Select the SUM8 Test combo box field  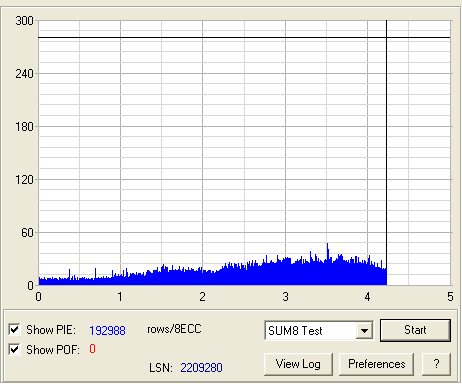pyautogui.click(x=319, y=331)
